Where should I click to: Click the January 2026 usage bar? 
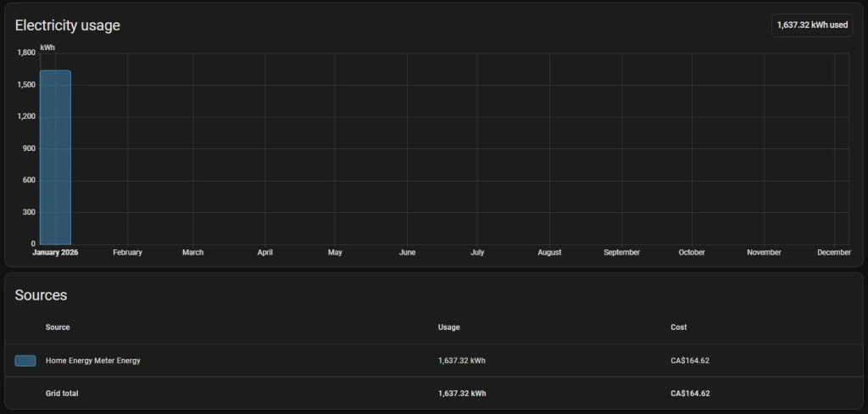[x=55, y=158]
